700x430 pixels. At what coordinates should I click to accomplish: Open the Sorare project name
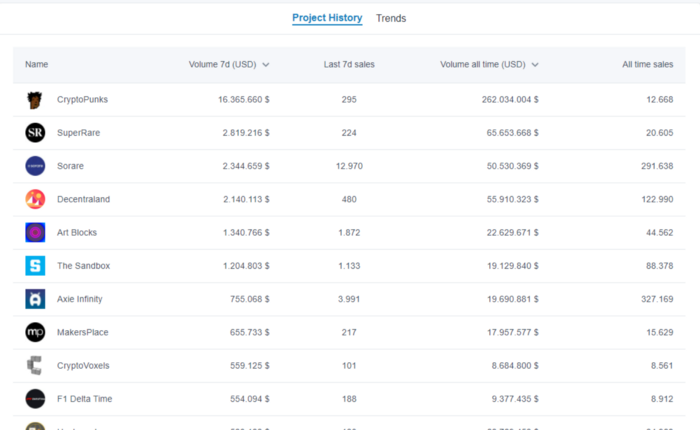coord(71,166)
